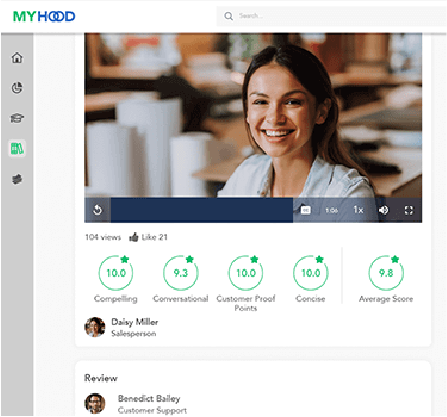447x417 pixels.
Task: Open the graduation cap learning icon
Action: (17, 118)
